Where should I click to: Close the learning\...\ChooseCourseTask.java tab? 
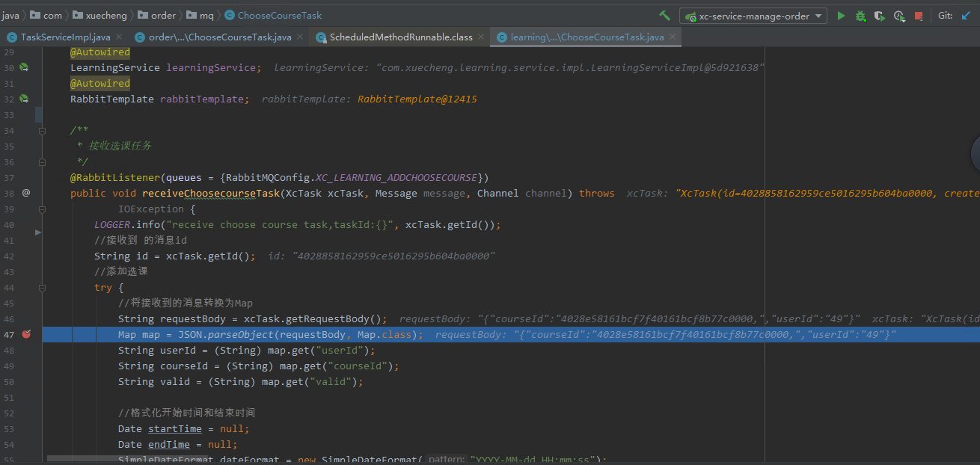[673, 37]
